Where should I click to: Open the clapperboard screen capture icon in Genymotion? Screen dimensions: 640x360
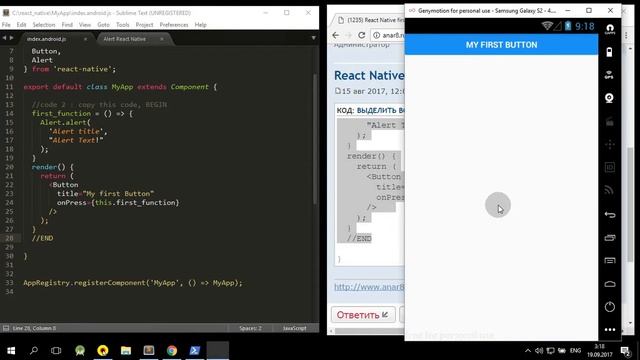(x=609, y=121)
